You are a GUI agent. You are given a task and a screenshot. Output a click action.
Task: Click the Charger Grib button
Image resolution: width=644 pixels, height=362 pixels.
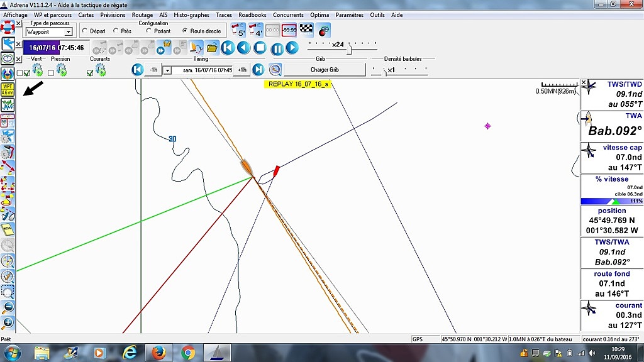(325, 70)
